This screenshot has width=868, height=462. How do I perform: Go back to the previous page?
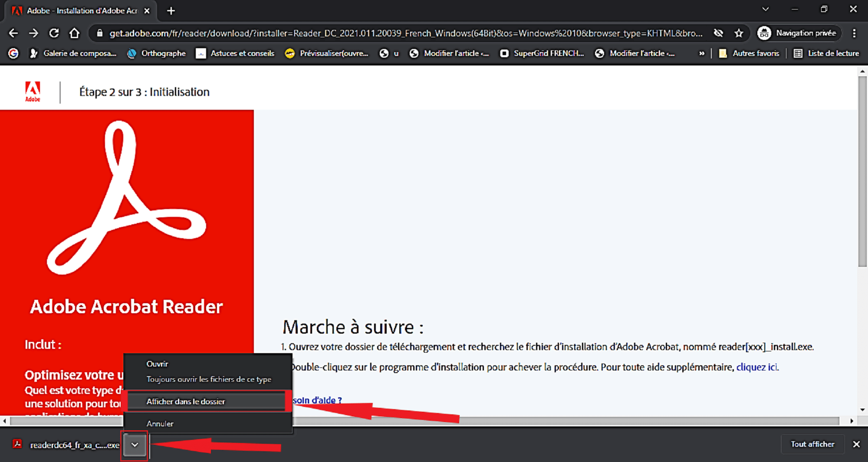click(x=13, y=33)
